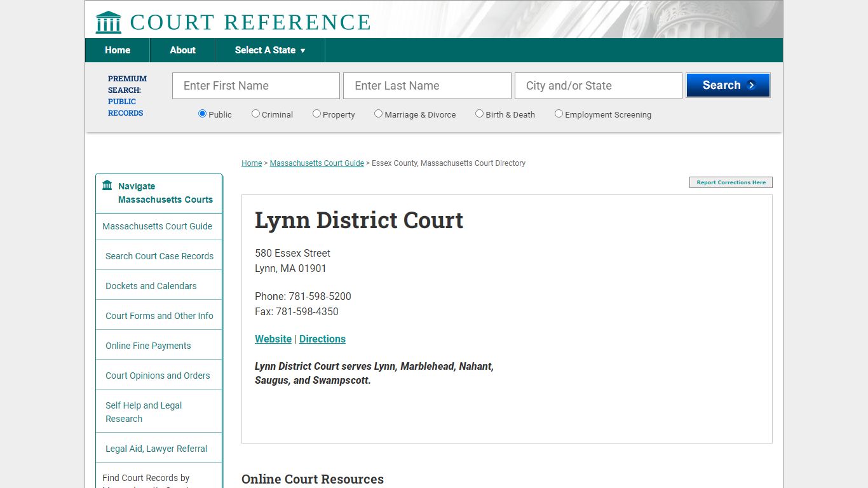Click the Lynn District Court heading
868x488 pixels.
click(x=359, y=220)
